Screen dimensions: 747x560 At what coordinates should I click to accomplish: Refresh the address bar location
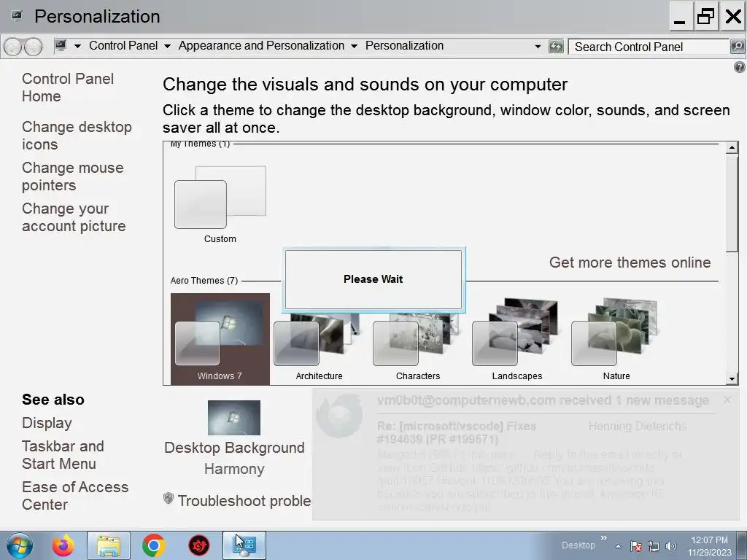(x=556, y=46)
